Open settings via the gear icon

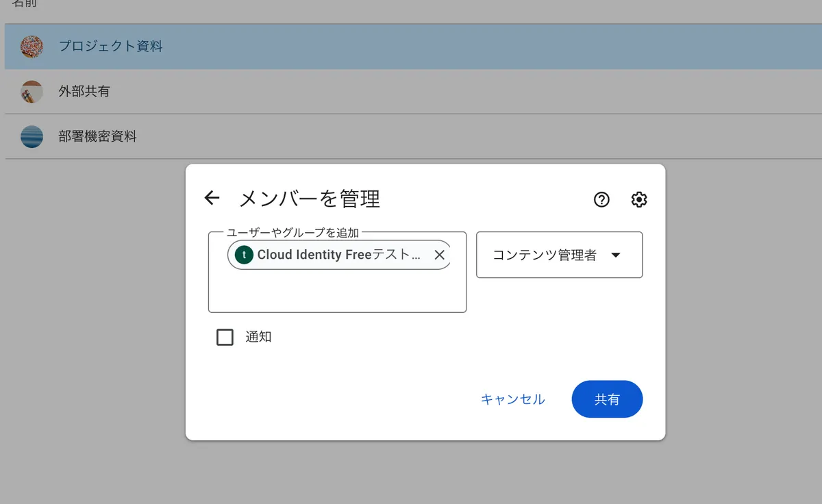(x=639, y=199)
